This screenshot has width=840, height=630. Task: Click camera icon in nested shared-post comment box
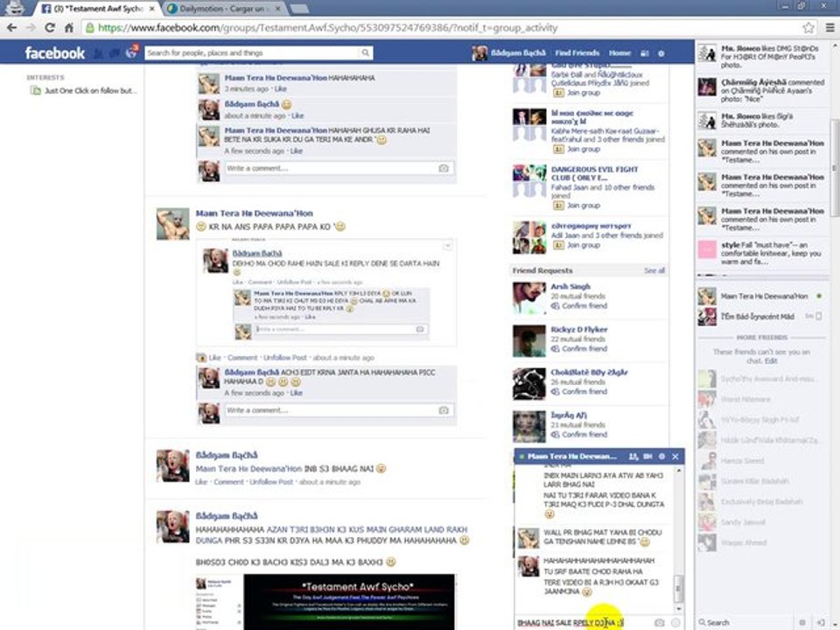coord(420,329)
